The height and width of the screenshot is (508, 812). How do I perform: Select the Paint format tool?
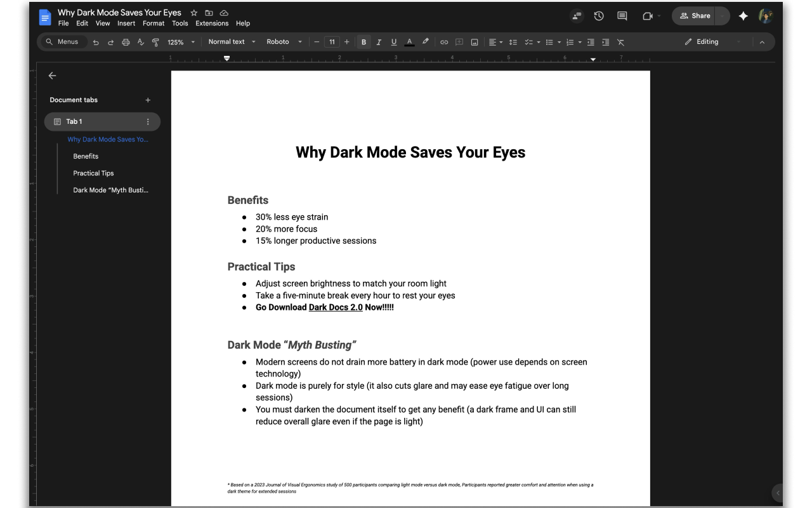[155, 42]
